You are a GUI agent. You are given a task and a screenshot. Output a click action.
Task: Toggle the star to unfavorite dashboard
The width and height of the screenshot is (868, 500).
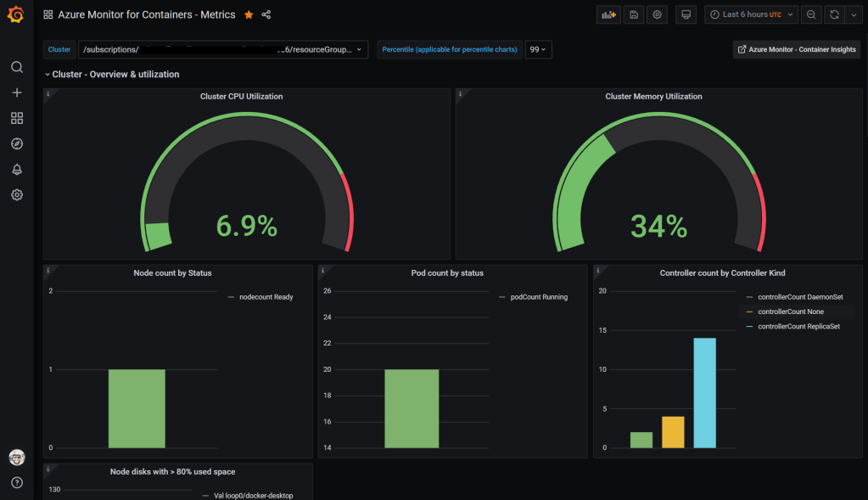(249, 14)
